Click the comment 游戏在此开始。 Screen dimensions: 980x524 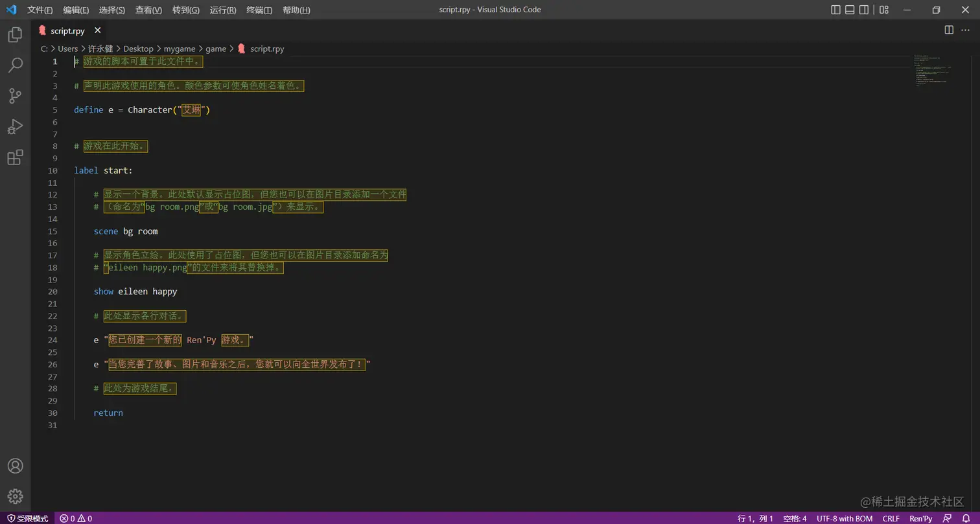(115, 146)
